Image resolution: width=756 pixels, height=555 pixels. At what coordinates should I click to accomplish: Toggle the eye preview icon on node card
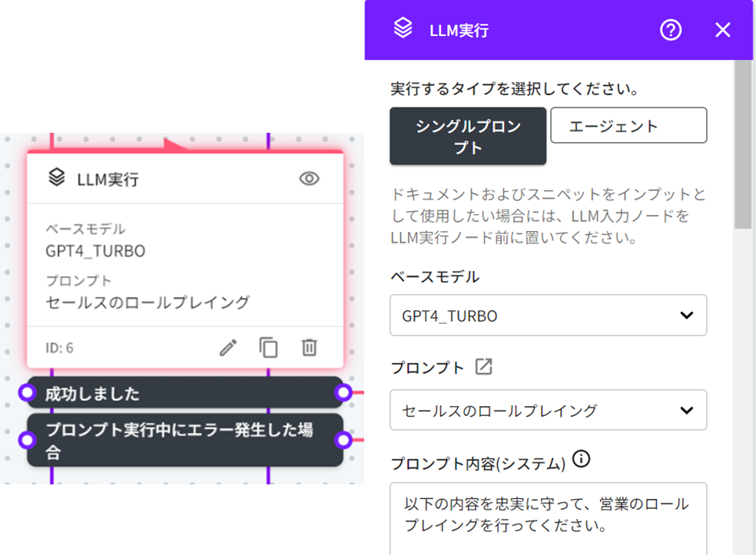[x=309, y=179]
